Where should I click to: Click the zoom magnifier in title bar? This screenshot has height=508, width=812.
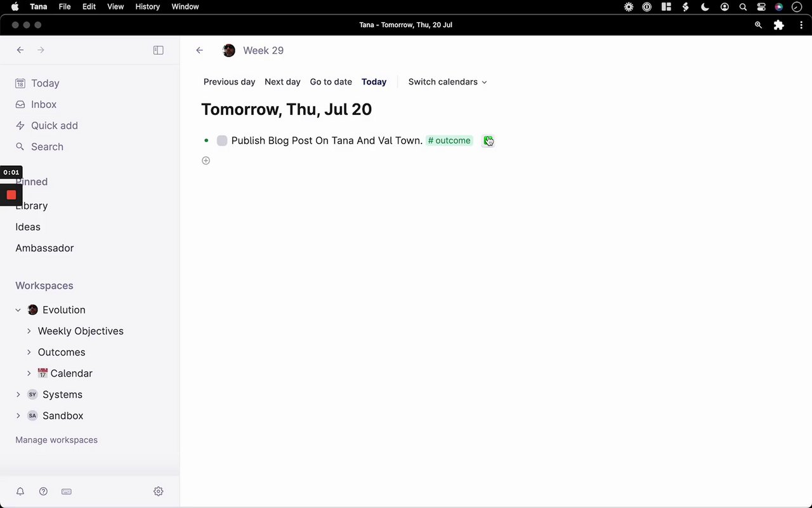[x=758, y=25]
